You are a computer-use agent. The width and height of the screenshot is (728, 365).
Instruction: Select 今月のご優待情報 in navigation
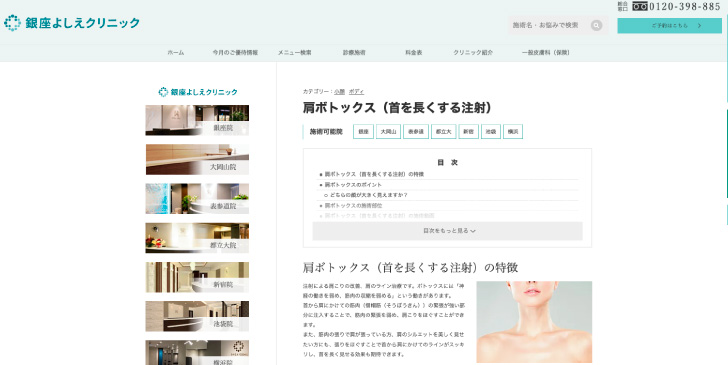(235, 53)
